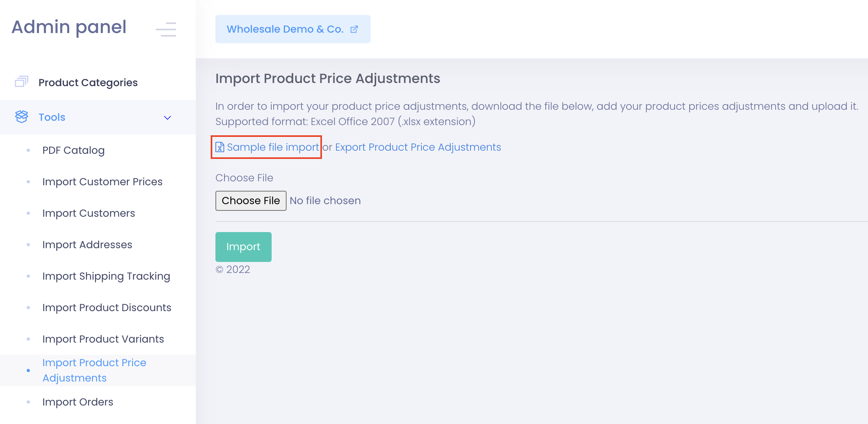Select Import Customers sidebar item

88,213
